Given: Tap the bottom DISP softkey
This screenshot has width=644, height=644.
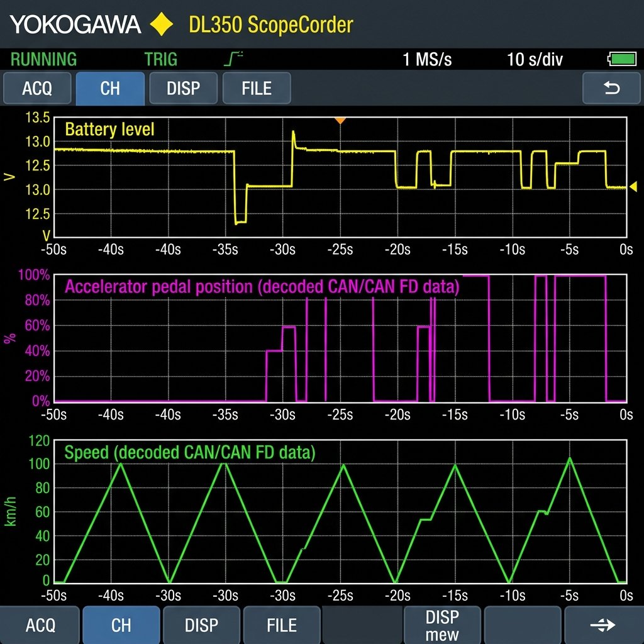Looking at the screenshot, I should pyautogui.click(x=201, y=625).
